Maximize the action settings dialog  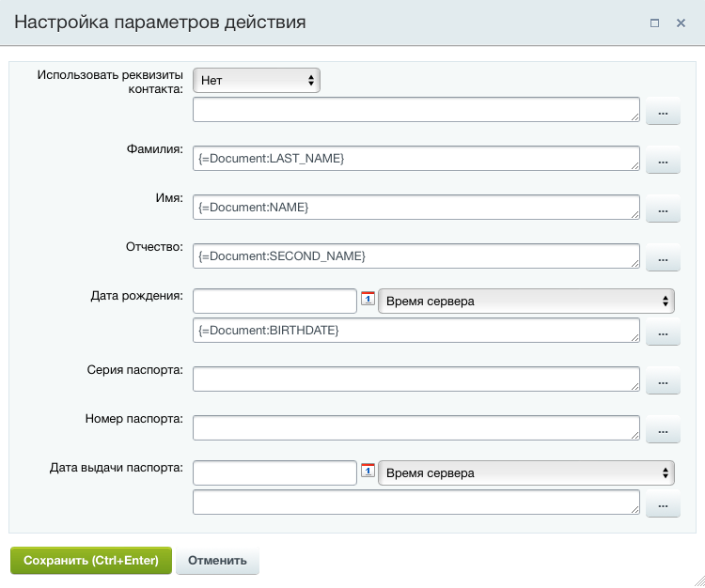tap(654, 23)
